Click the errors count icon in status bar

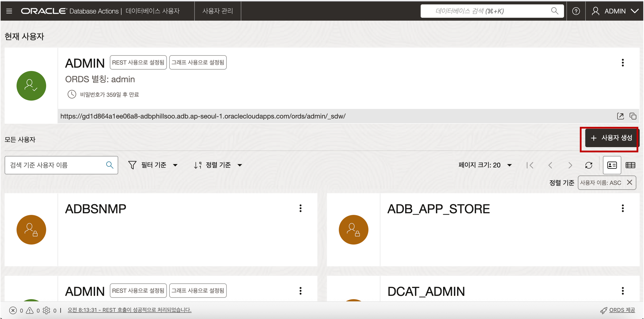13,310
